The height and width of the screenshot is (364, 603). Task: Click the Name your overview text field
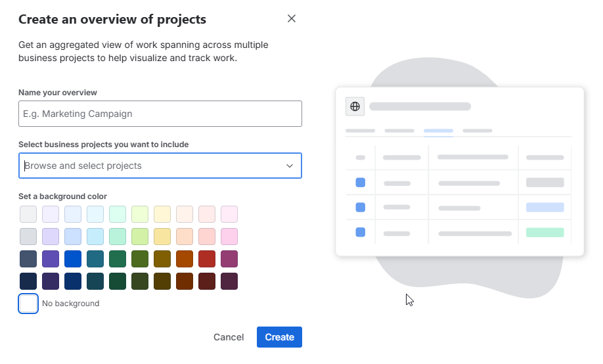[x=160, y=114]
